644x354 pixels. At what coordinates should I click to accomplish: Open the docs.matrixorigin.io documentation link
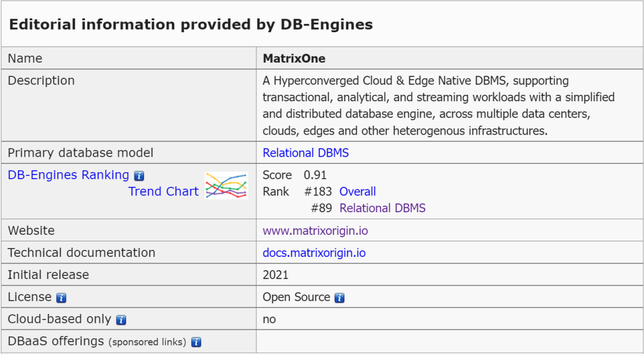(x=314, y=253)
